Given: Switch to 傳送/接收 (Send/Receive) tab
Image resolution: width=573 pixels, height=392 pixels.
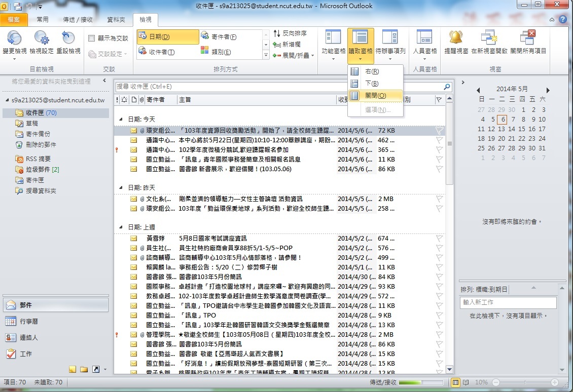Looking at the screenshot, I should [x=78, y=19].
